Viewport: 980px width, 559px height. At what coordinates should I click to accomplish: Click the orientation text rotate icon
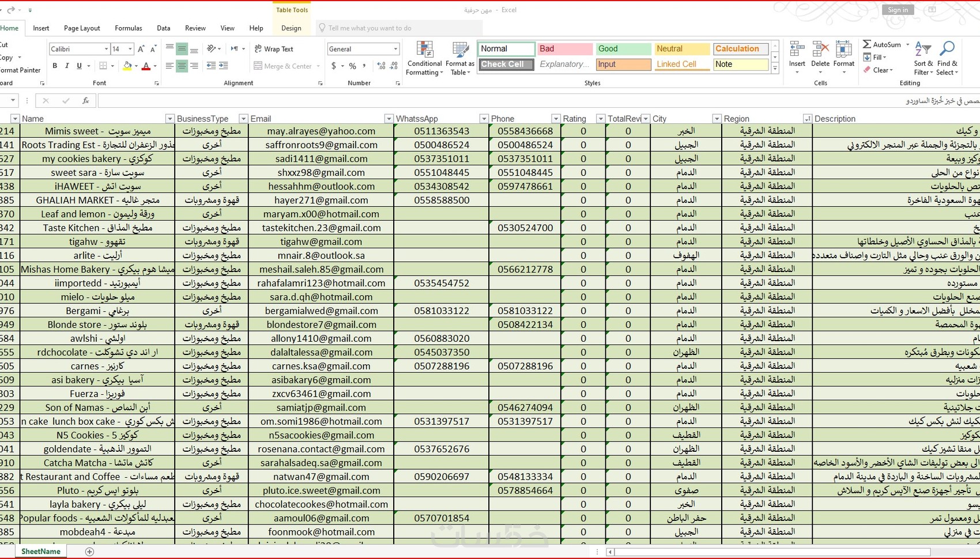click(x=212, y=49)
